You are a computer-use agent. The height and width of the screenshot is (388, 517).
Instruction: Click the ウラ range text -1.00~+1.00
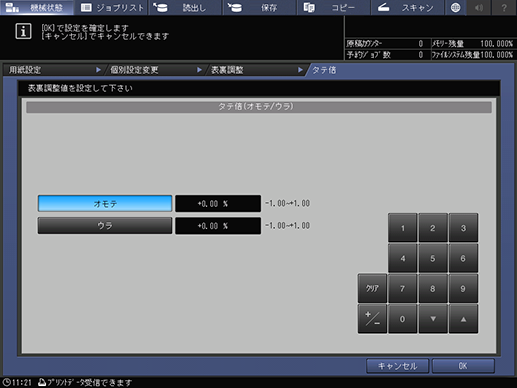tap(287, 226)
